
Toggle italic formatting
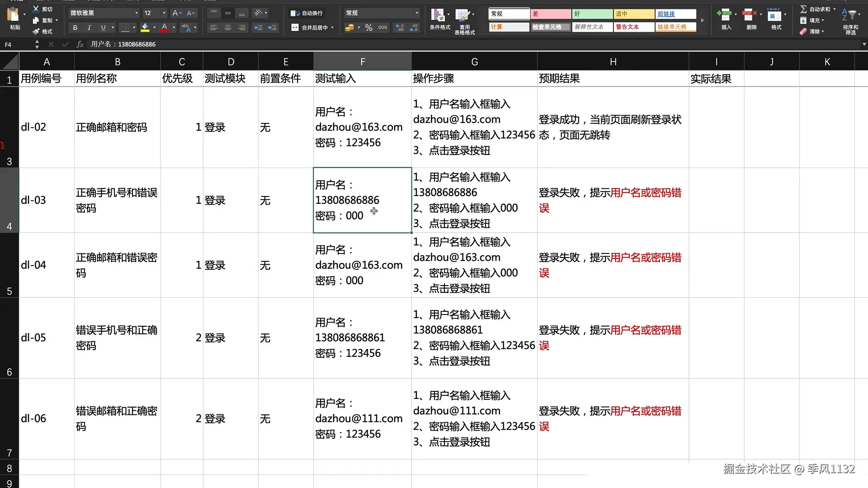[x=89, y=28]
